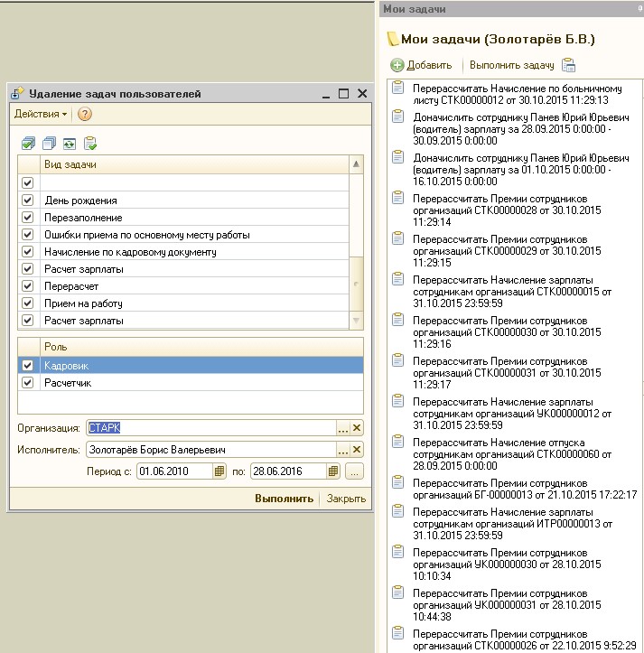
Task: Click icon of task Премии СТК00000031
Action: [x=398, y=360]
